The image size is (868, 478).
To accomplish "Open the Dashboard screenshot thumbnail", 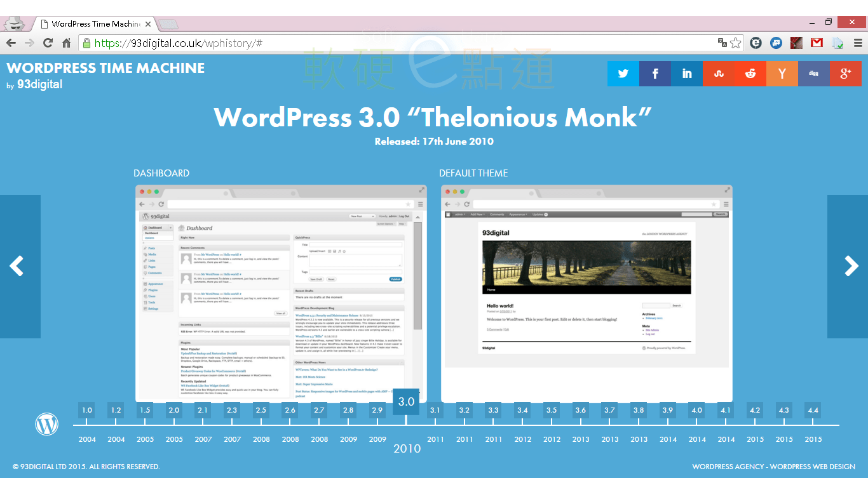I will tap(281, 293).
